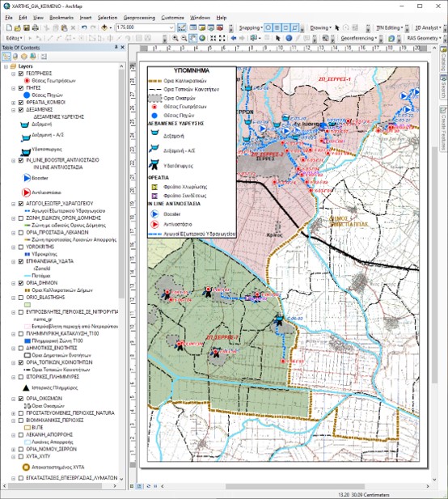Open the map scale dropdown

[171, 28]
